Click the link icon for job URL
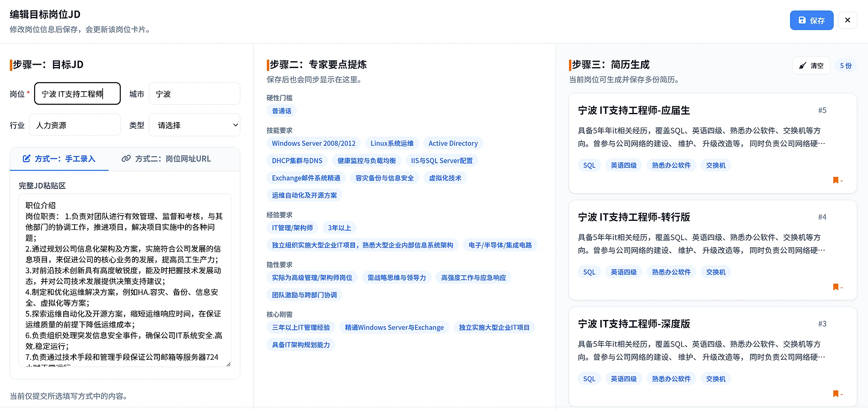The height and width of the screenshot is (410, 868). click(x=126, y=158)
